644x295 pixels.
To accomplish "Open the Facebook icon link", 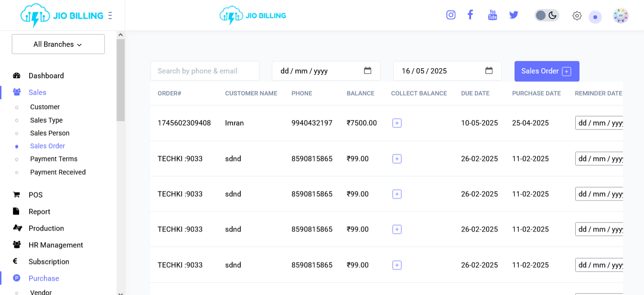I will (x=470, y=15).
